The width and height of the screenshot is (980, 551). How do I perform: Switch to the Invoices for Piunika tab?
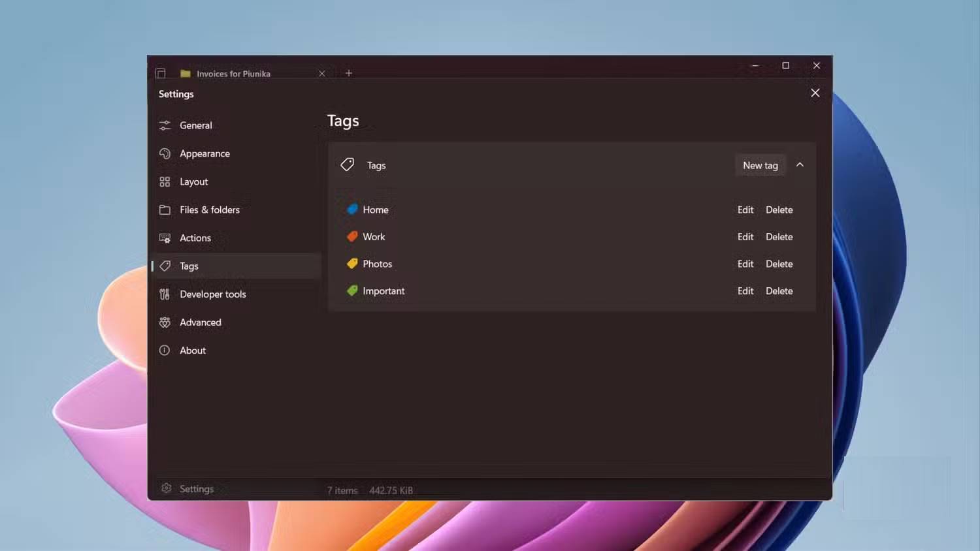(x=233, y=73)
